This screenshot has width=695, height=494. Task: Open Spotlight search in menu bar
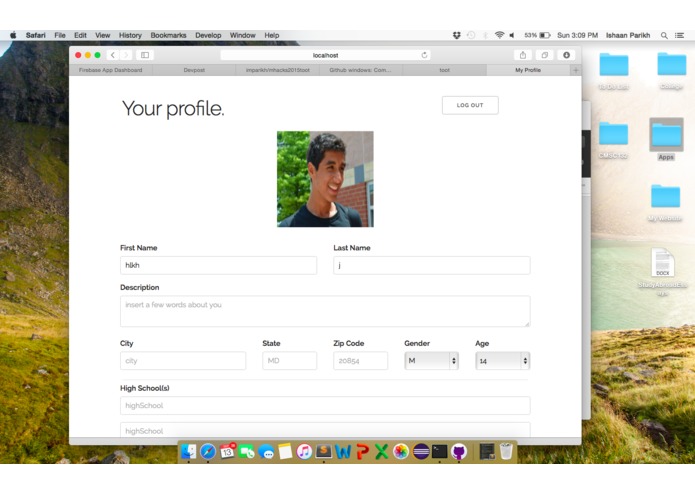coord(664,35)
